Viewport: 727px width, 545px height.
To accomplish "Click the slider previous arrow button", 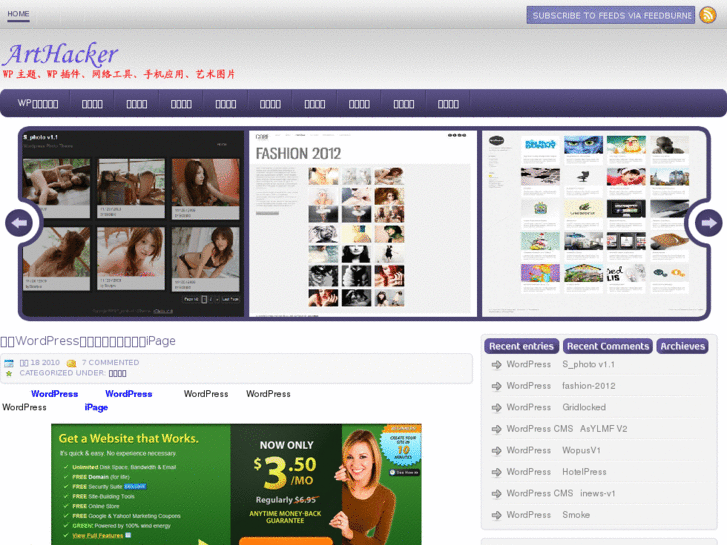I will (x=19, y=223).
